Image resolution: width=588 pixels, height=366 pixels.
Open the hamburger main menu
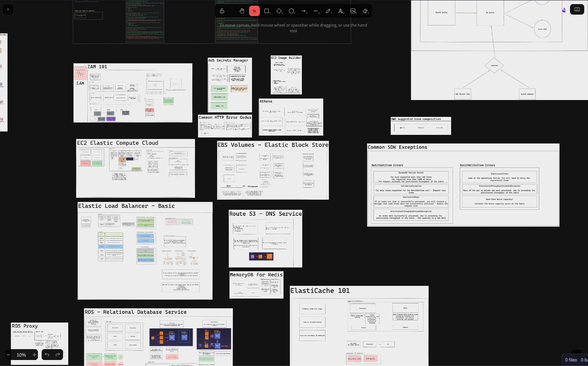tap(8, 10)
